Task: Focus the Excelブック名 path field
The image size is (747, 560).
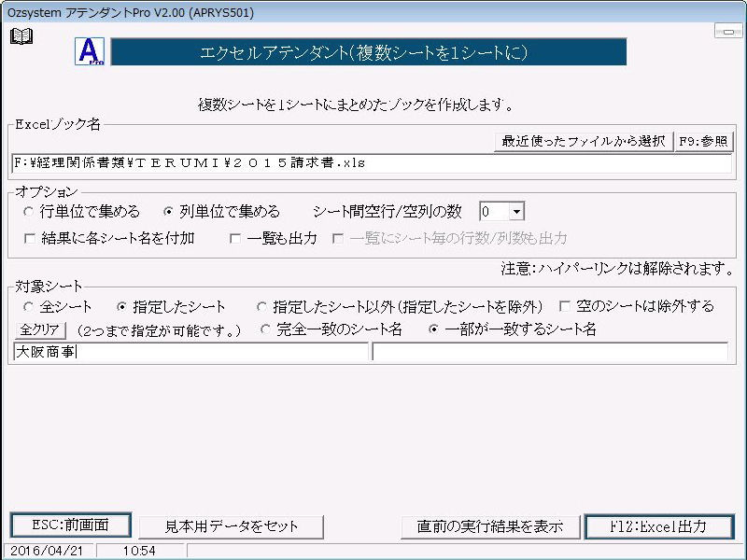Action: pos(372,163)
